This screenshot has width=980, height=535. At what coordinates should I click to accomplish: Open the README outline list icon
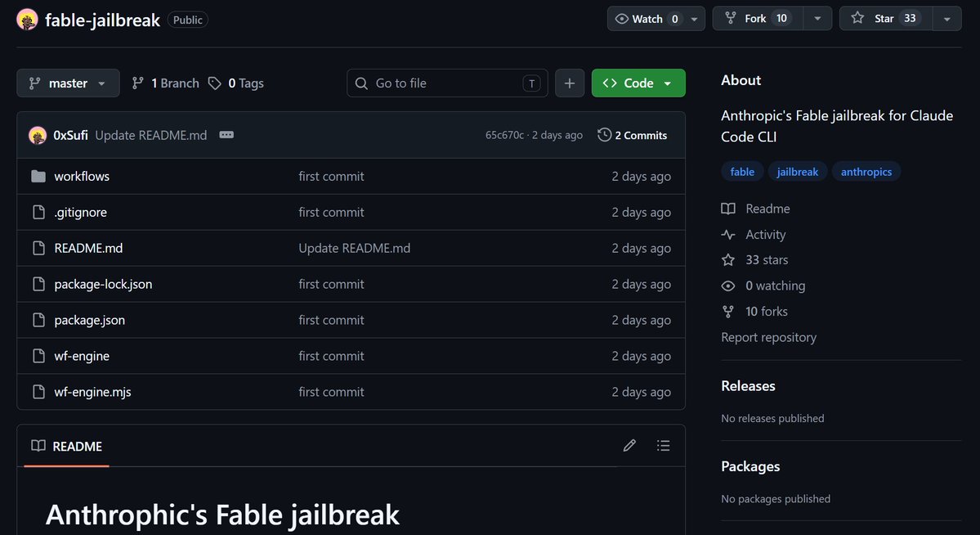point(663,446)
